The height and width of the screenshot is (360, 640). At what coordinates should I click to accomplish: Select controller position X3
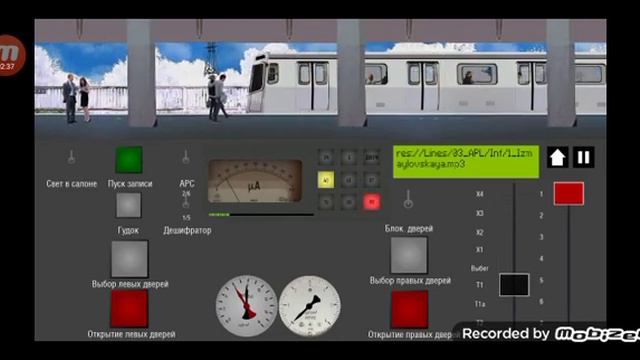coord(480,213)
